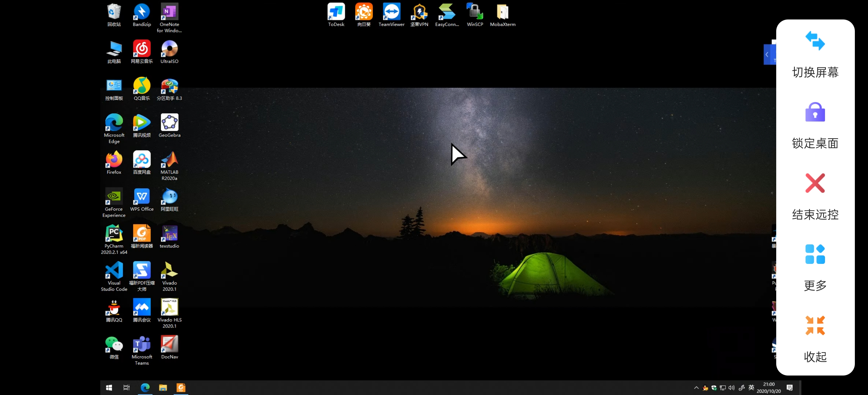
Task: Select the 向日葵 Sunlogin icon
Action: 364,15
